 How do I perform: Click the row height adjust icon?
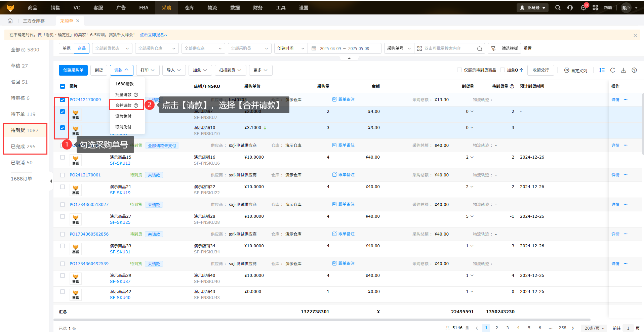click(x=602, y=70)
